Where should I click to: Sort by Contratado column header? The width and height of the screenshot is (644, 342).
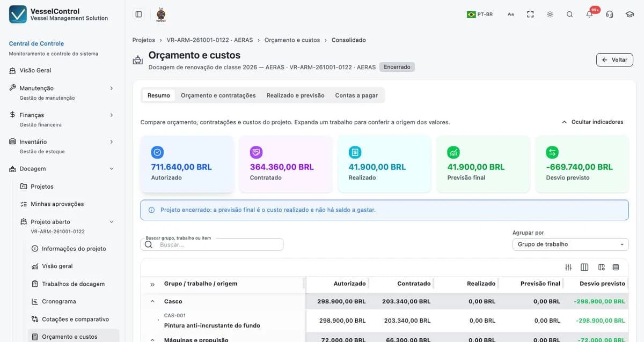click(414, 284)
